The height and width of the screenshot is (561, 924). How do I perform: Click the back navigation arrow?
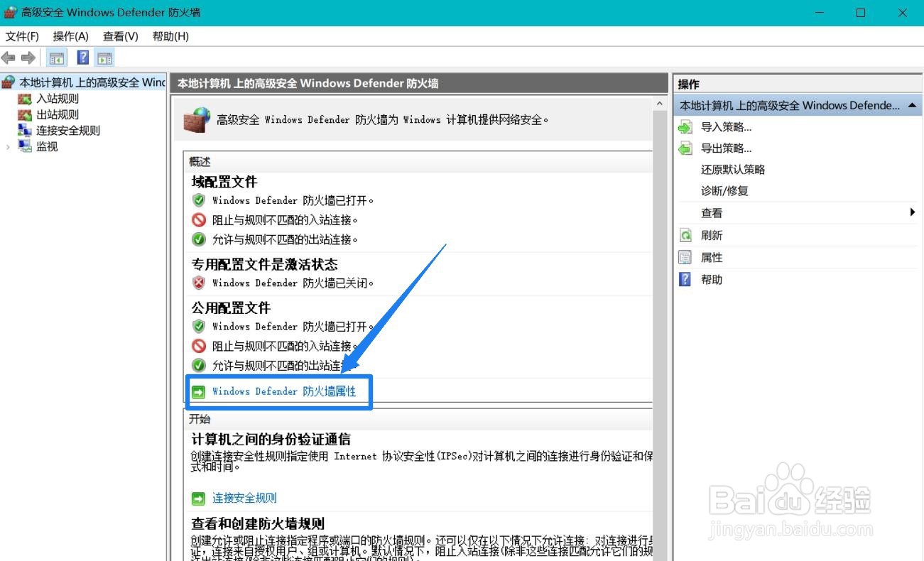(10, 58)
